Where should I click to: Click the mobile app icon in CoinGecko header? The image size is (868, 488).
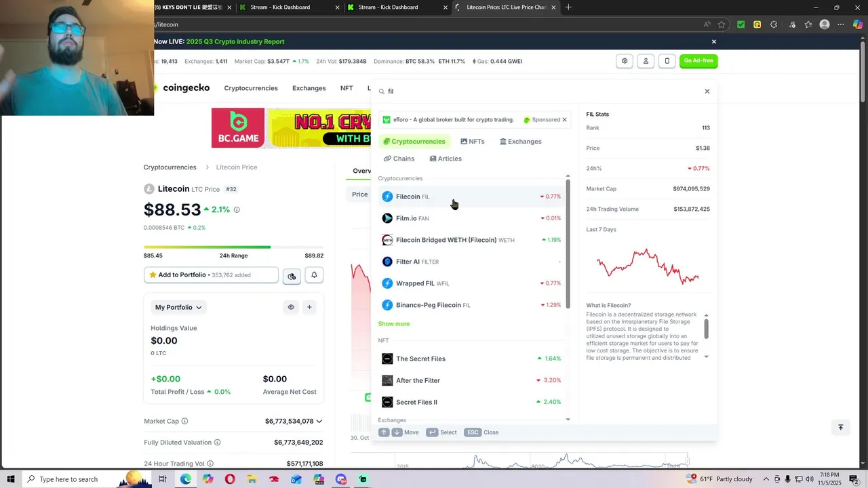[x=667, y=61]
